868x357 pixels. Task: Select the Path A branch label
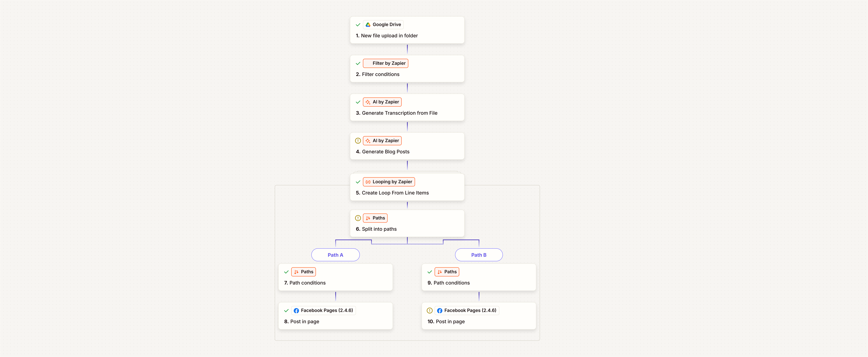click(x=335, y=255)
